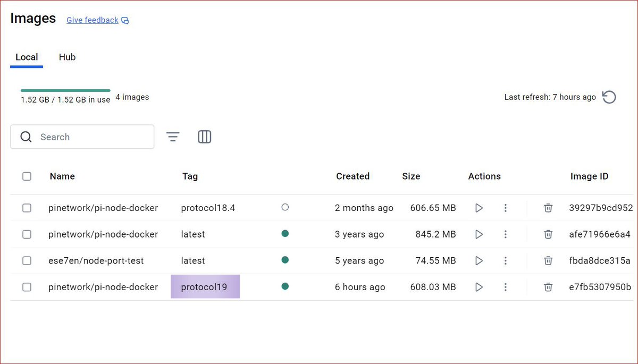
Task: Click the 'Last refresh: 7 hours ago' text
Action: (550, 97)
